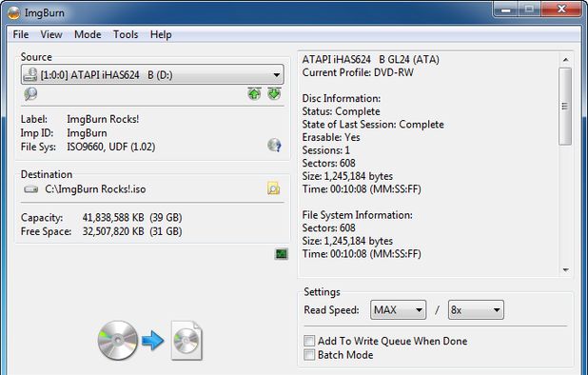Open the 8x read speed dropdown

476,309
